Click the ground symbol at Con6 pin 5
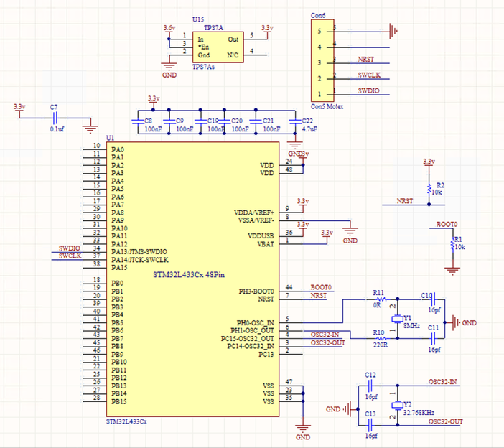 (393, 31)
